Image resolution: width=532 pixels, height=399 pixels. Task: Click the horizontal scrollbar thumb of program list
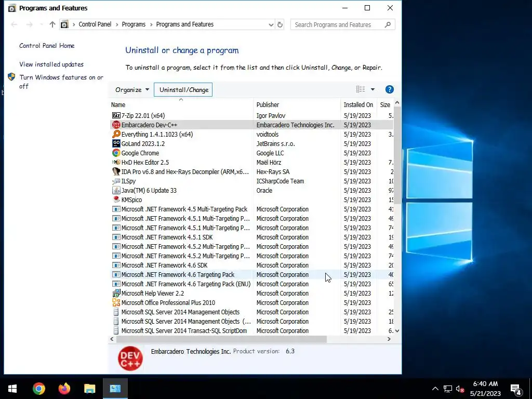pyautogui.click(x=221, y=339)
